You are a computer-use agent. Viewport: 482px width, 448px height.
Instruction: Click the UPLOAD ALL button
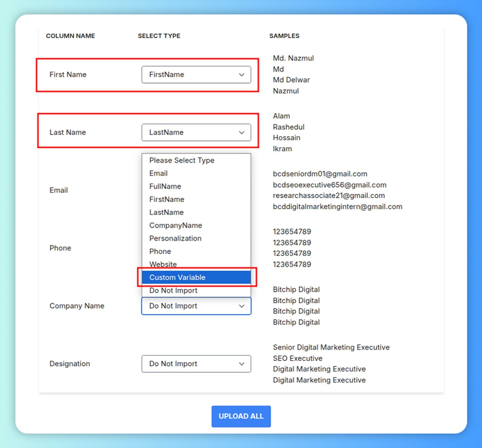(241, 416)
